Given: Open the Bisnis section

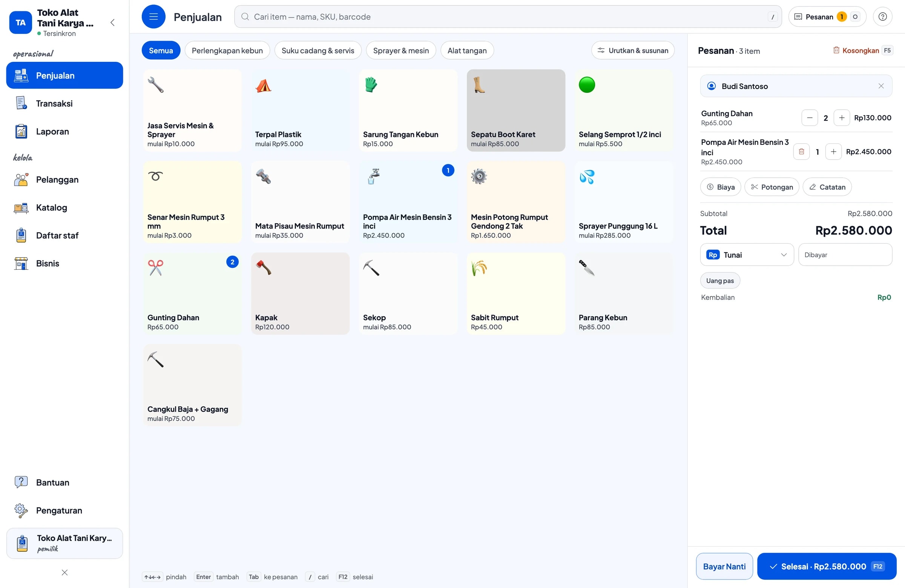Looking at the screenshot, I should click(x=64, y=263).
